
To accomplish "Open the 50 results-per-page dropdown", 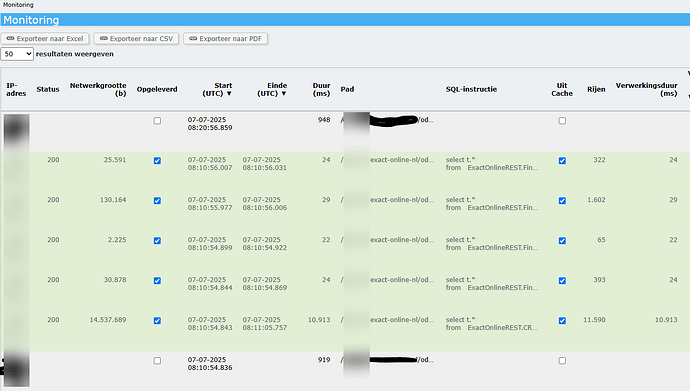I will (17, 54).
